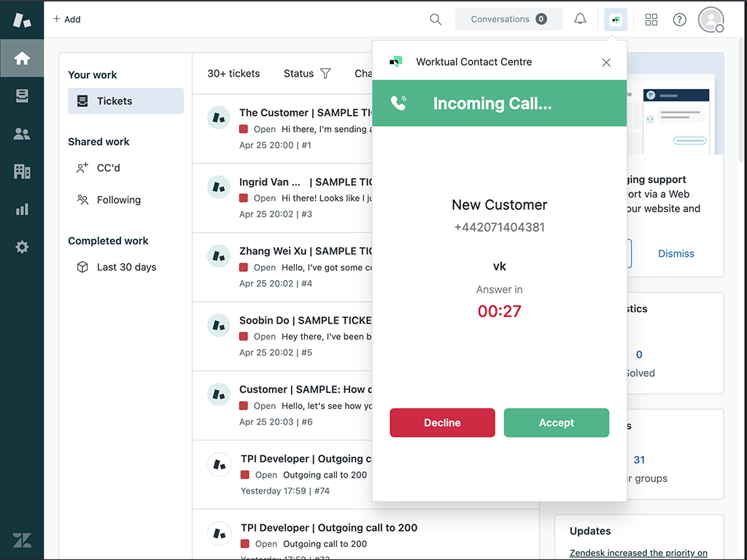Expand the Add button menu
The image size is (747, 560).
(66, 19)
